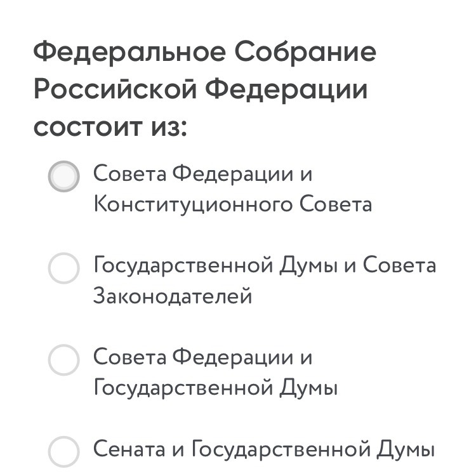The image size is (476, 476).
Task: Click the word 'Российской' in the heading
Action: click(116, 89)
